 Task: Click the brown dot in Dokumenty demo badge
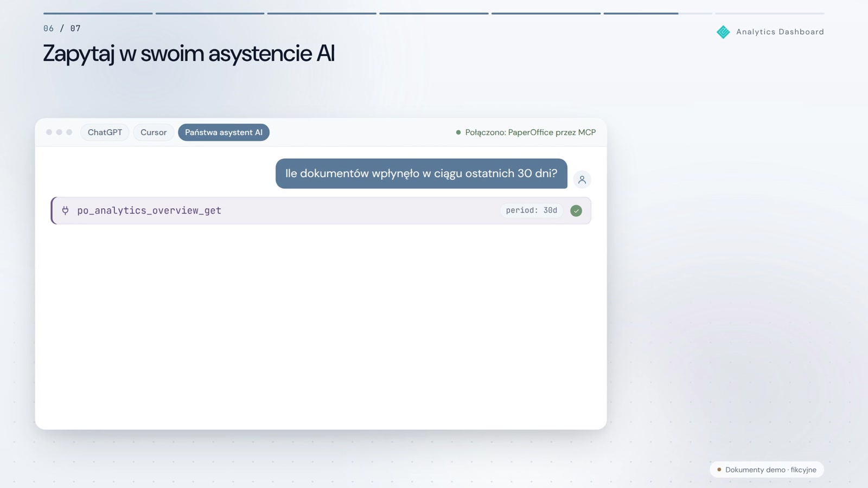(x=719, y=470)
